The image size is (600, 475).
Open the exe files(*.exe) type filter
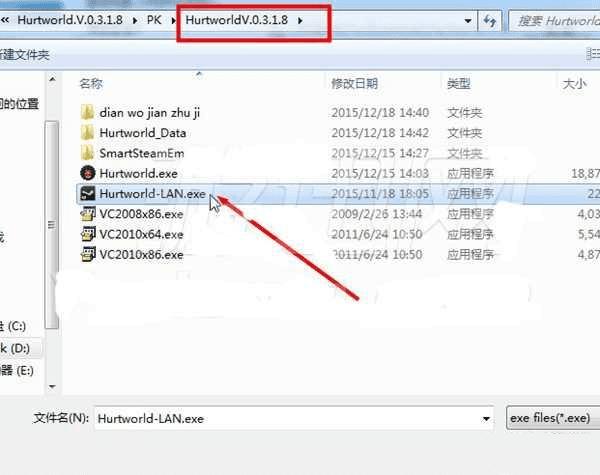[553, 418]
